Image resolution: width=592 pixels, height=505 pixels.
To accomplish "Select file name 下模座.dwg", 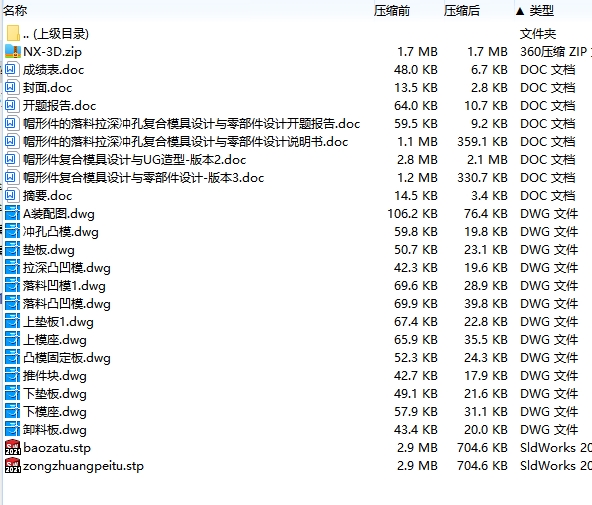I will [55, 411].
